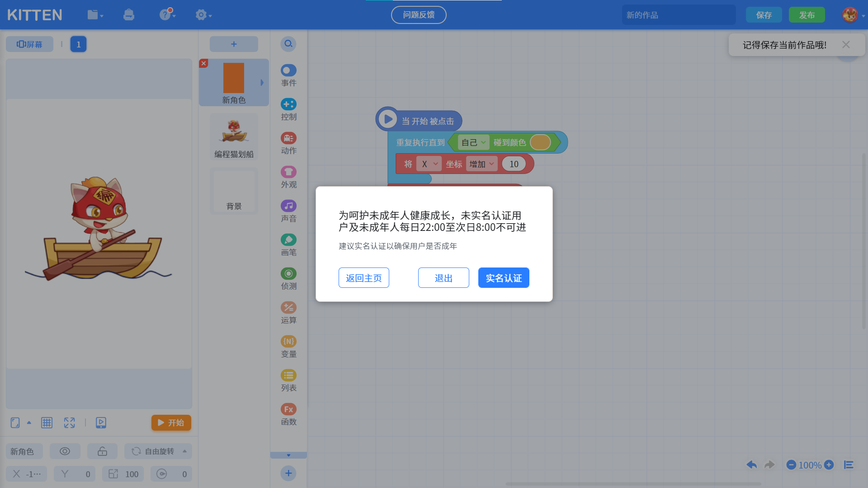Pick the orange color swatch in block
868x488 pixels.
(540, 142)
